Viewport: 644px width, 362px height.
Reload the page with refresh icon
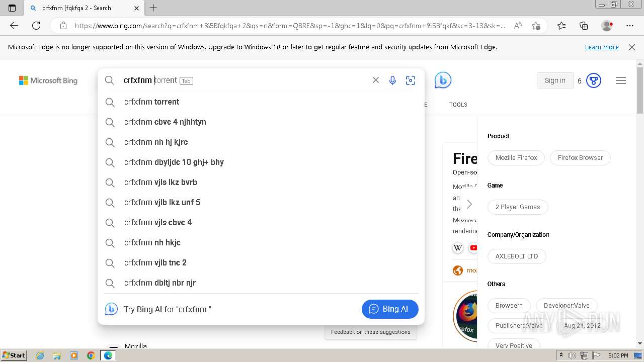pos(36,26)
